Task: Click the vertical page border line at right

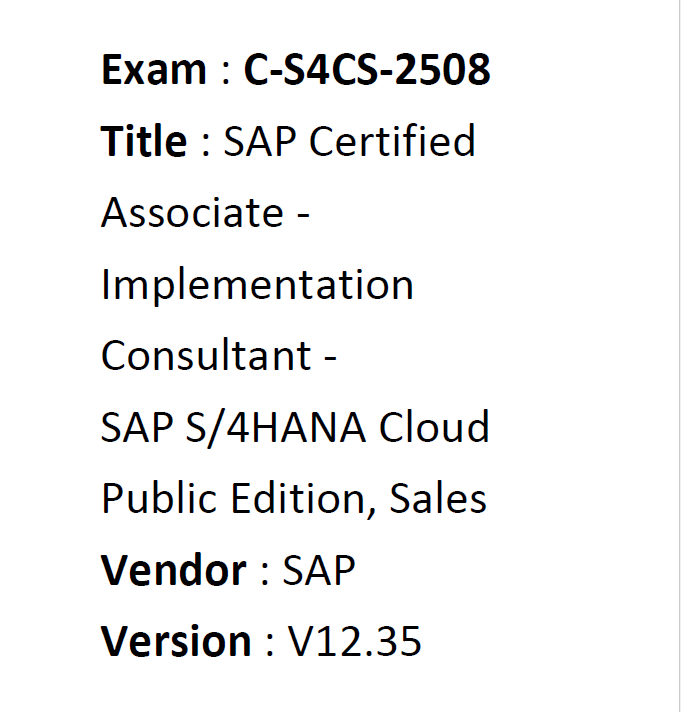Action: [679, 356]
